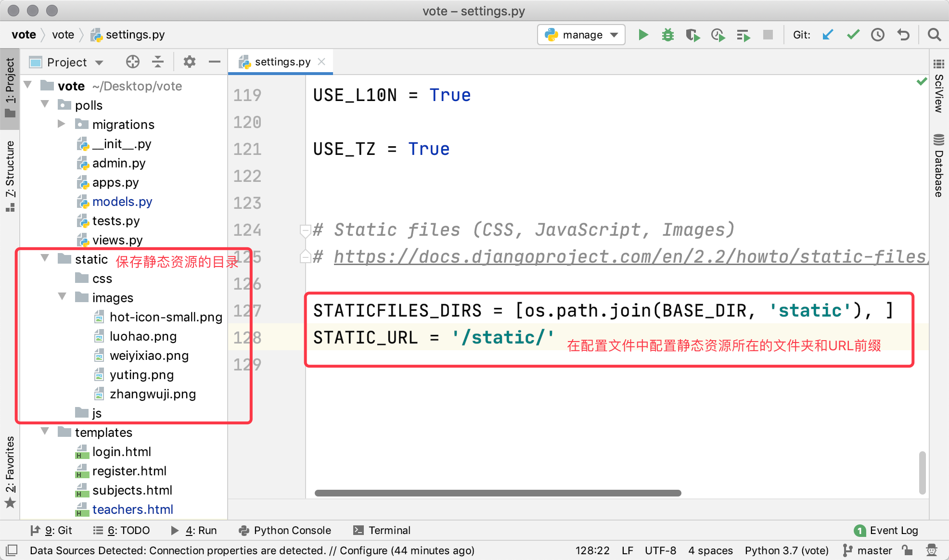The width and height of the screenshot is (949, 560).
Task: Click locate-in-project crosshair icon
Action: pyautogui.click(x=133, y=62)
